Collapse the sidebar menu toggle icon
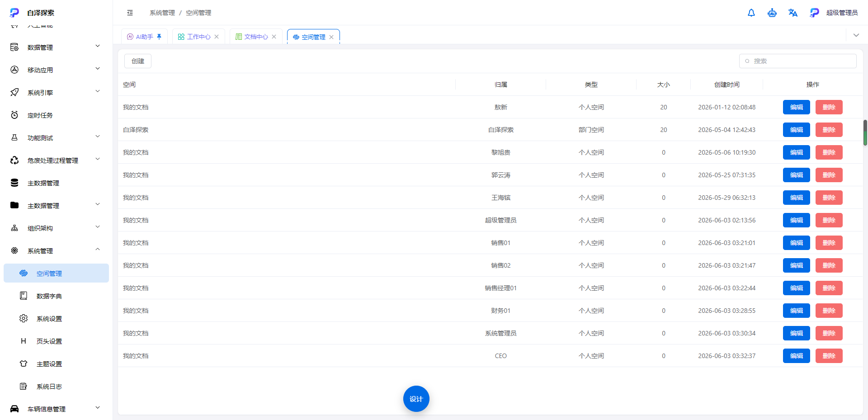 pos(130,13)
